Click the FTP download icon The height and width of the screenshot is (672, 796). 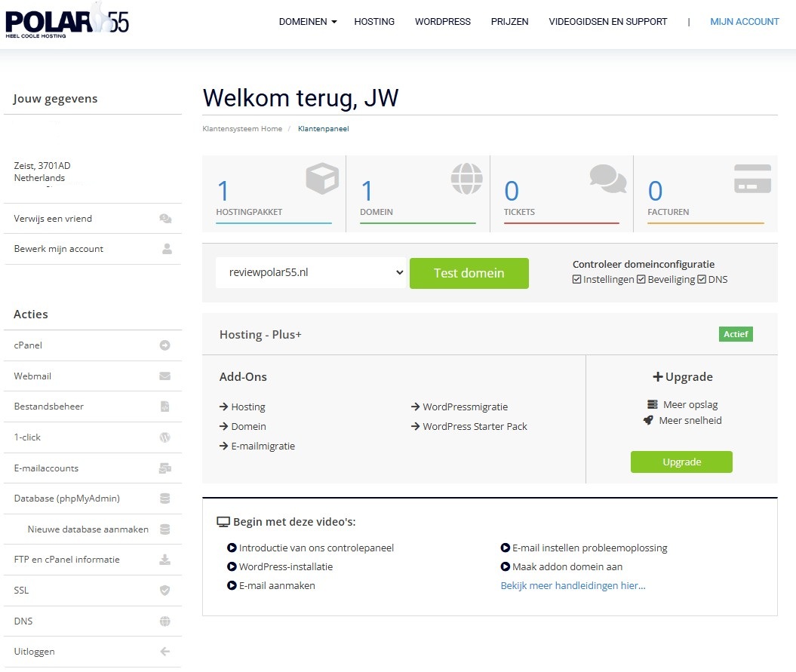[164, 560]
